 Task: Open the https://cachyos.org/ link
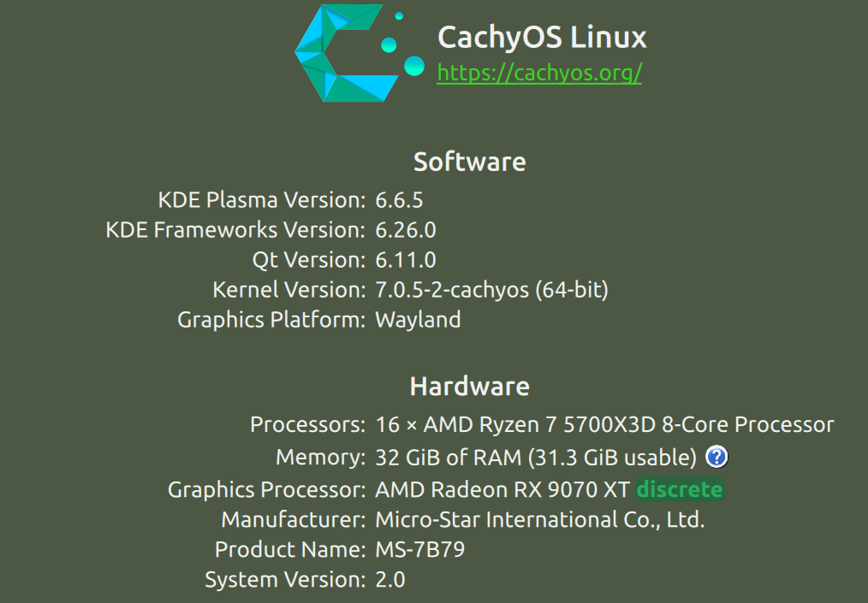[539, 73]
